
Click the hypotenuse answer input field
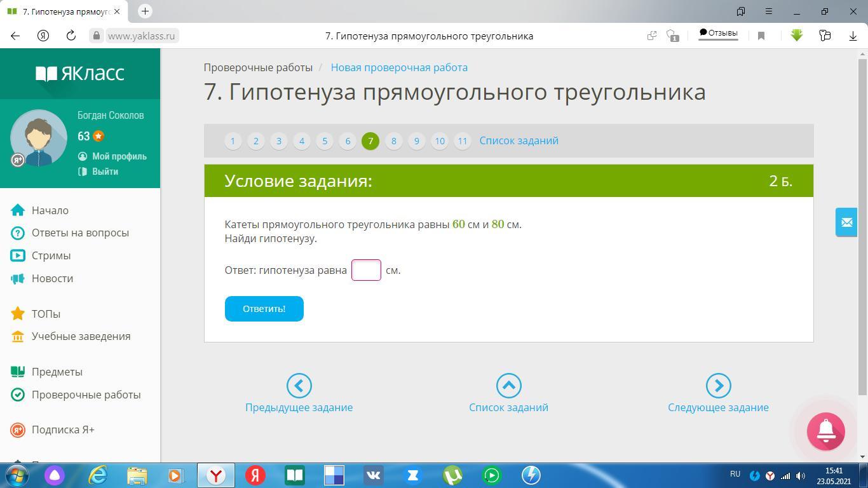(366, 270)
